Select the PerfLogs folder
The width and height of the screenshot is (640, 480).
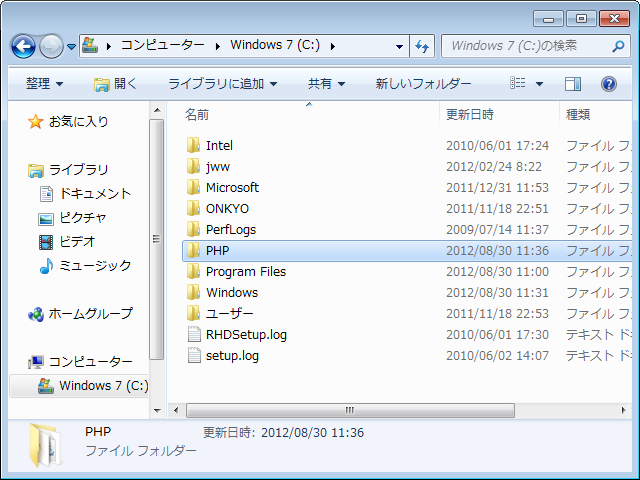pos(231,230)
